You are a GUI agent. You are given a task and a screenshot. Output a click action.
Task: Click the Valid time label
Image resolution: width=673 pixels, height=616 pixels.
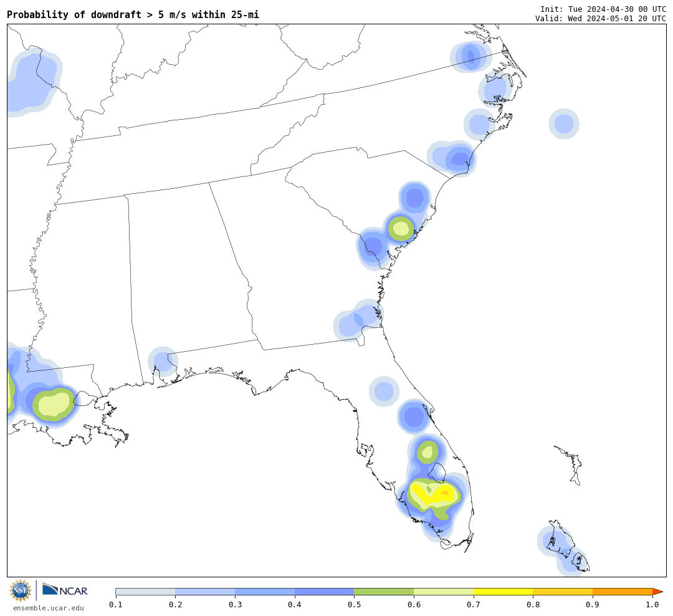(x=601, y=19)
